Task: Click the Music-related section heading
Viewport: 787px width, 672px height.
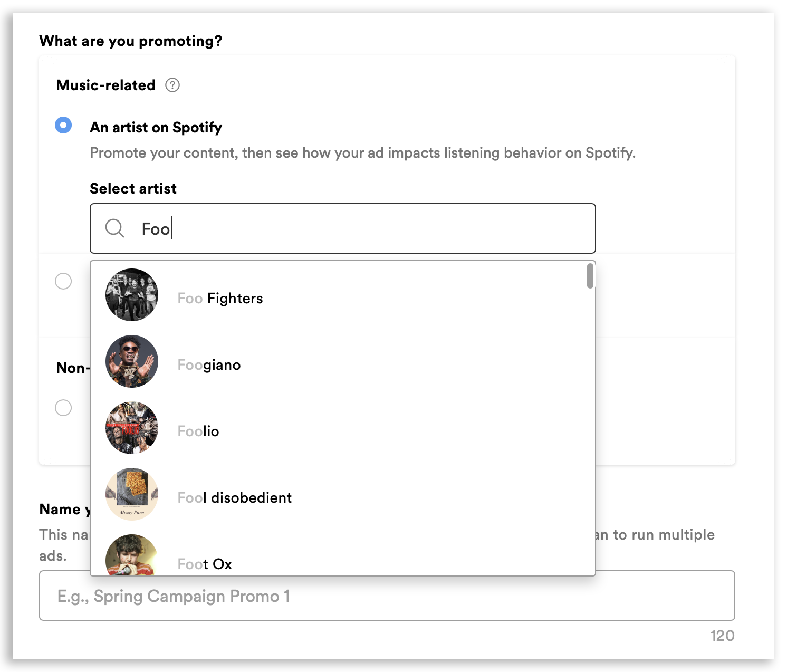Action: [106, 85]
